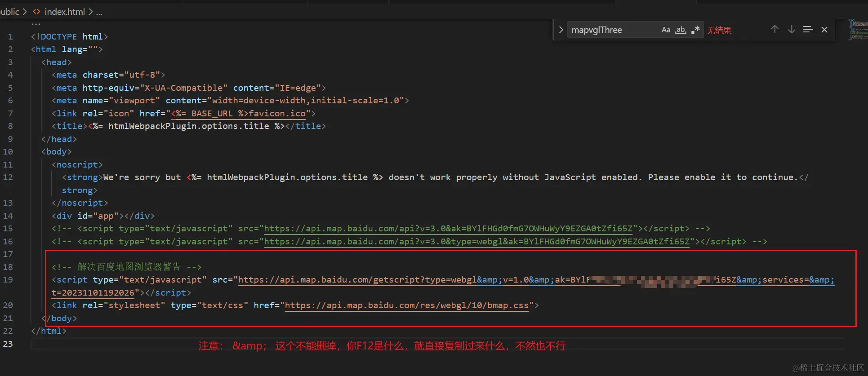Toggle Use Regular Expression in find widget
This screenshot has height=376, width=868.
coord(695,30)
